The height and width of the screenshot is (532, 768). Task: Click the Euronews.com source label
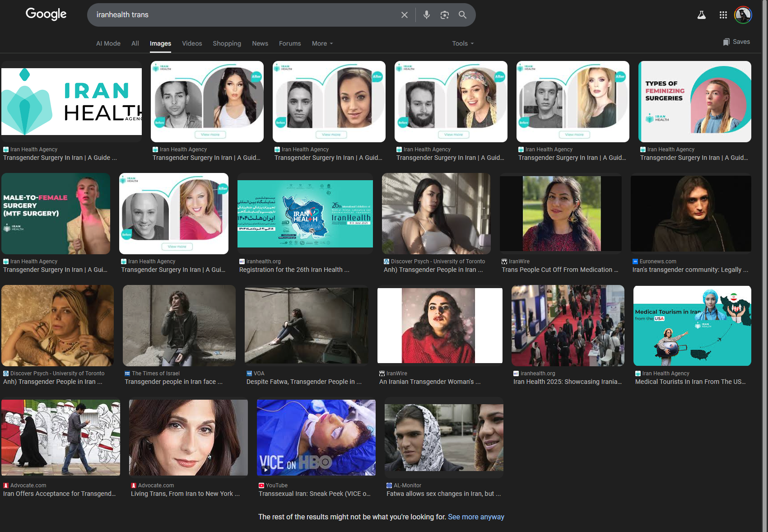[x=658, y=261]
